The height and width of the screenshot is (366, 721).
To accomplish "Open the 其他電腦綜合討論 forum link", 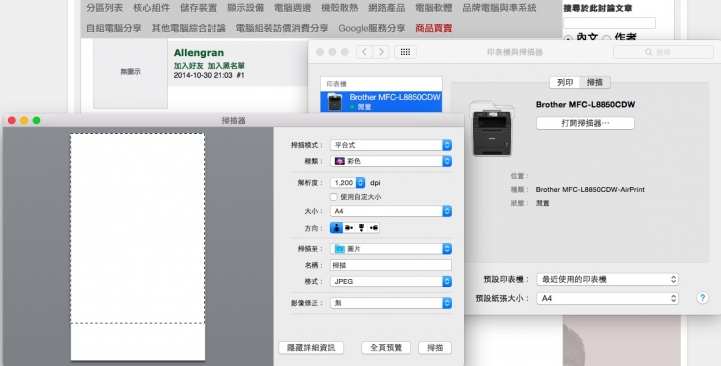I will tap(189, 28).
